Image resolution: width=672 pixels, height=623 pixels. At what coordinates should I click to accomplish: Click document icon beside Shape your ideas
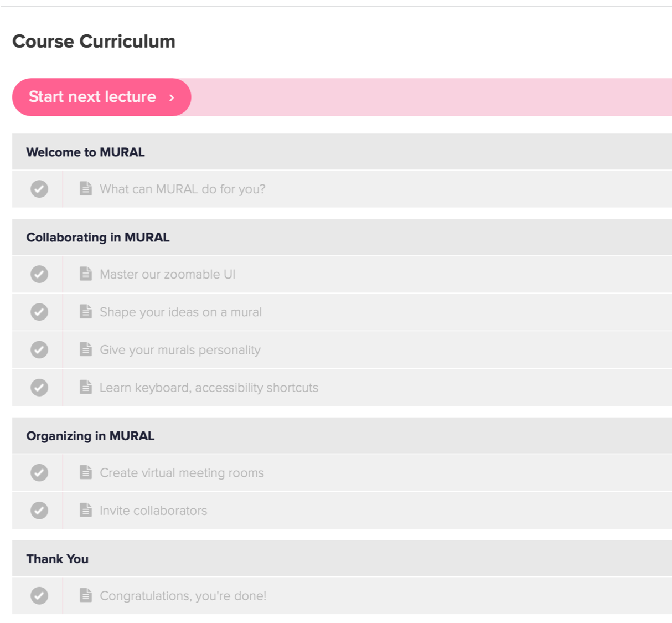click(x=86, y=311)
